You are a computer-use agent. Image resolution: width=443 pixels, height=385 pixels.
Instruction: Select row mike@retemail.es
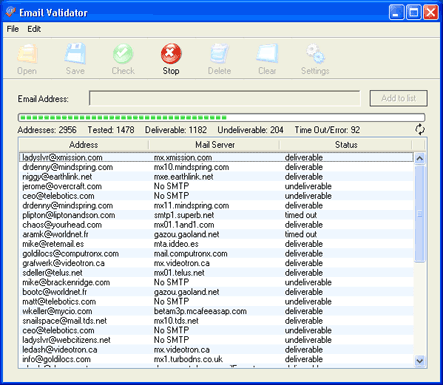(216, 244)
